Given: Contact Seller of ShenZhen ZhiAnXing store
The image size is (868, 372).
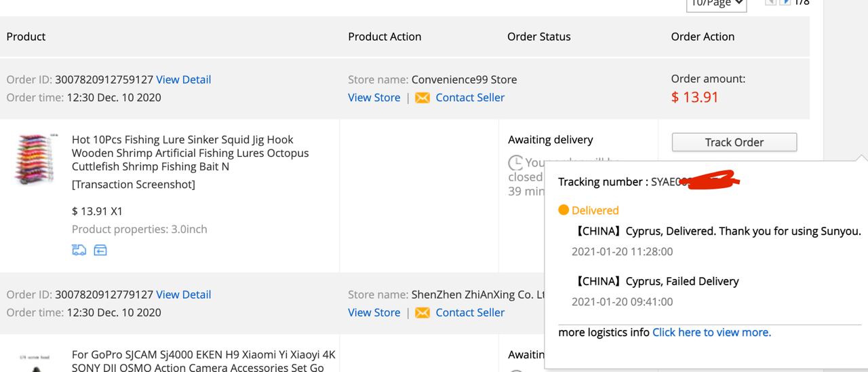Looking at the screenshot, I should [470, 313].
